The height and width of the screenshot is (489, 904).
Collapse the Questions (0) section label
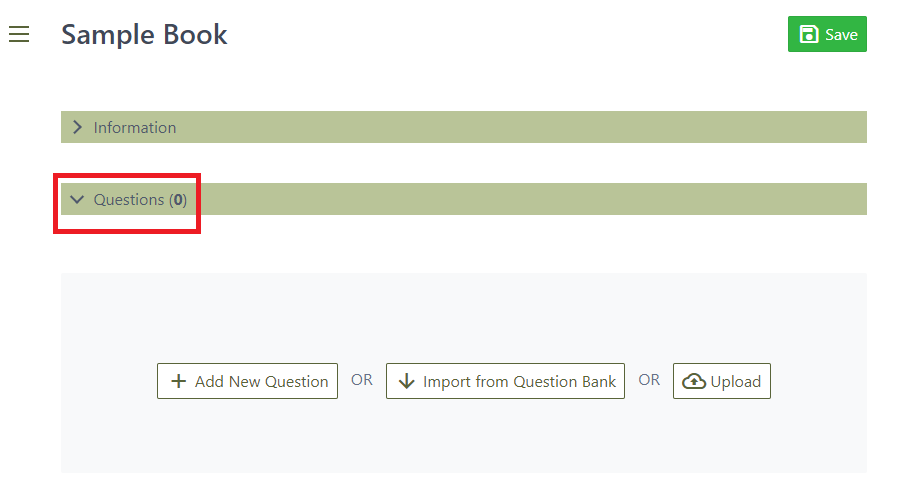130,200
